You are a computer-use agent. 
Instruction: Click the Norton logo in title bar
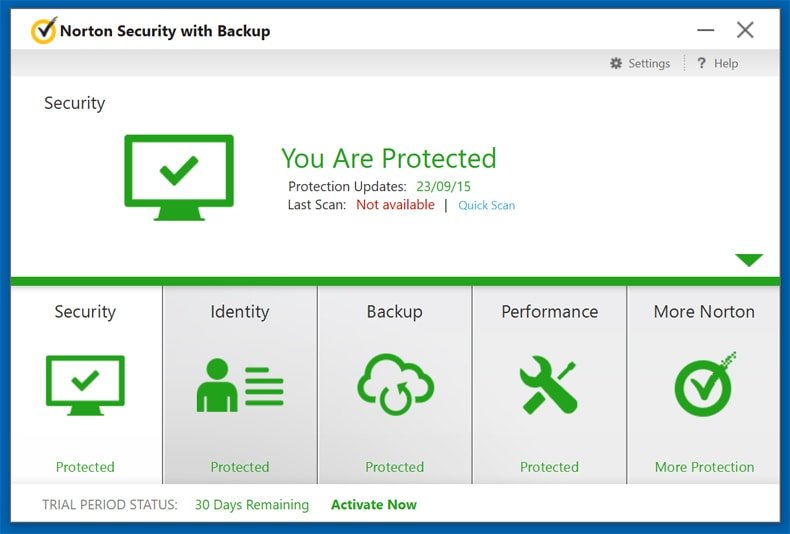[44, 30]
